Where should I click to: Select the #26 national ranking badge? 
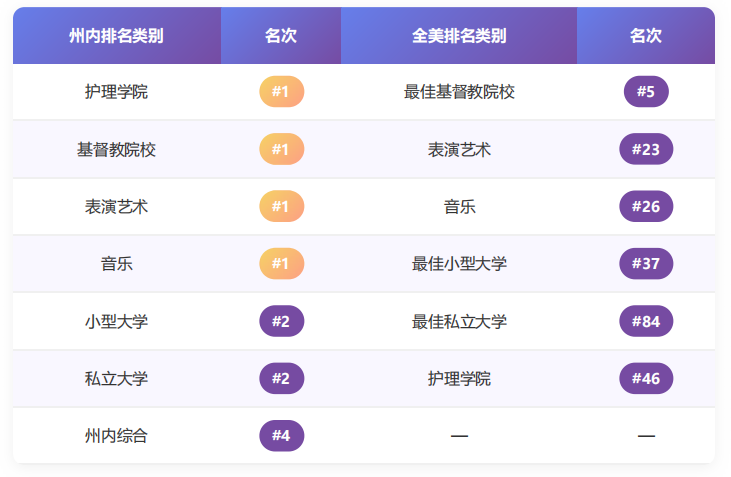646,206
